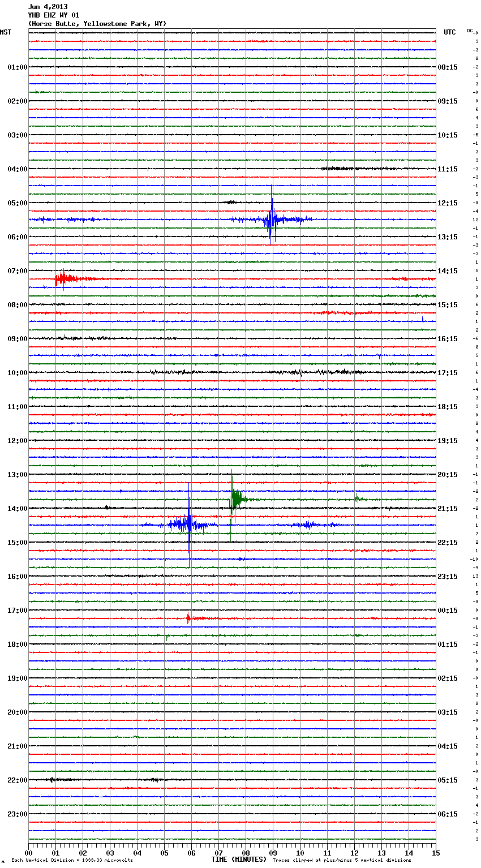
Task: Click the 06:15 UTC row label
Action: (x=448, y=814)
